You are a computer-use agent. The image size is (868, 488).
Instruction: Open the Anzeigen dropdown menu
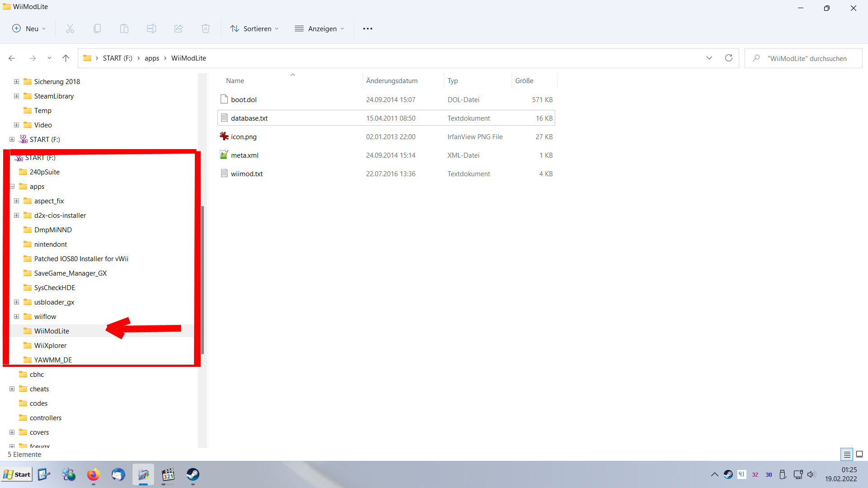coord(319,28)
